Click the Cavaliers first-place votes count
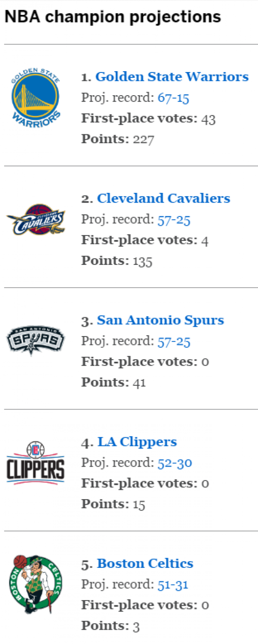Screen dimensions: 258x644 click(205, 240)
